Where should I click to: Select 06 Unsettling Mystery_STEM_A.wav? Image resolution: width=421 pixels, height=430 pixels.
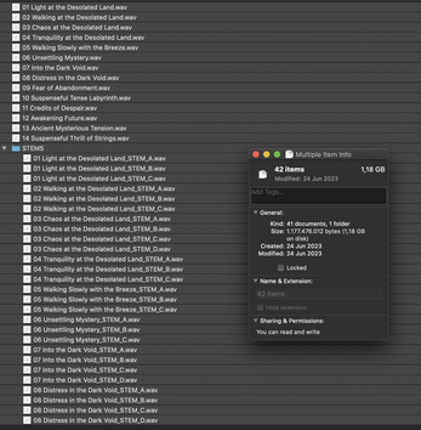[87, 320]
